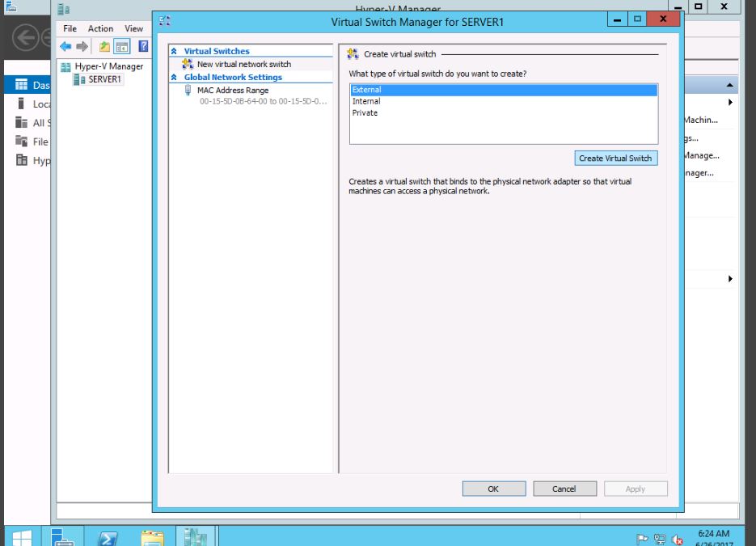
Task: Click the Hyper-V role icon in Server Manager
Action: (x=21, y=160)
